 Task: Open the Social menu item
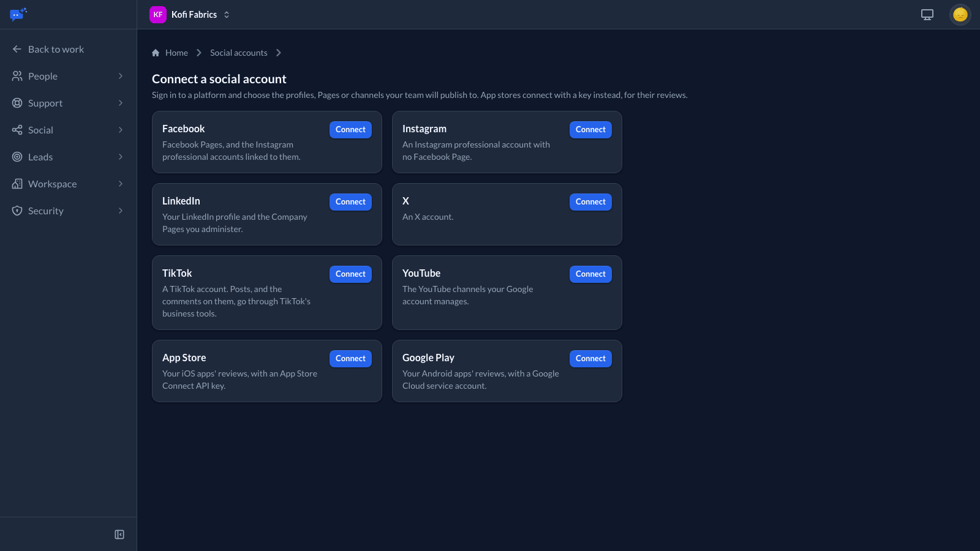[68, 130]
